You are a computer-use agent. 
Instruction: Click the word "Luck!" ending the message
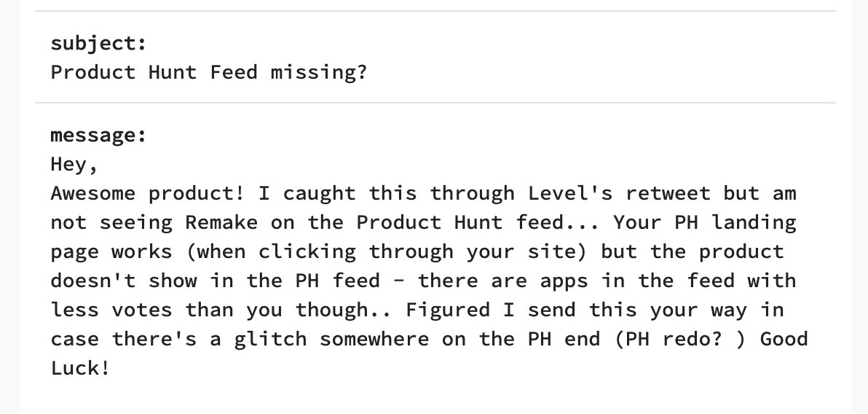click(x=80, y=368)
